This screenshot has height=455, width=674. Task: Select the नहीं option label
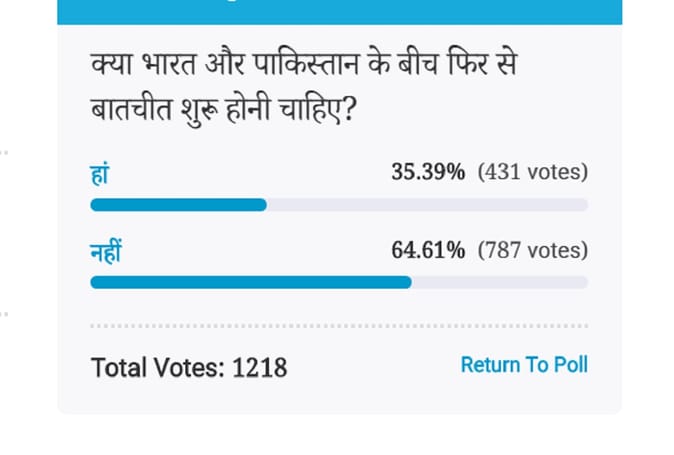coord(105,251)
